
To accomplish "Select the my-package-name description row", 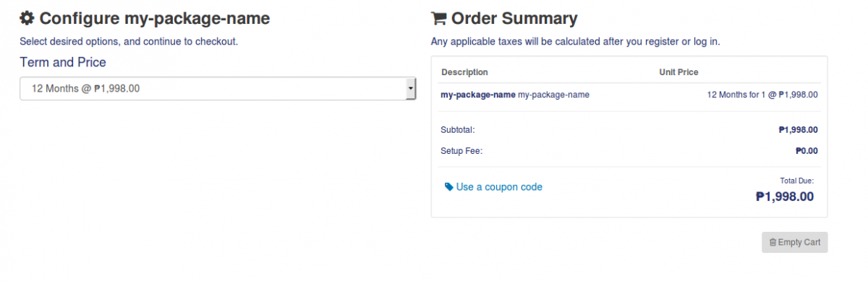I will click(629, 95).
